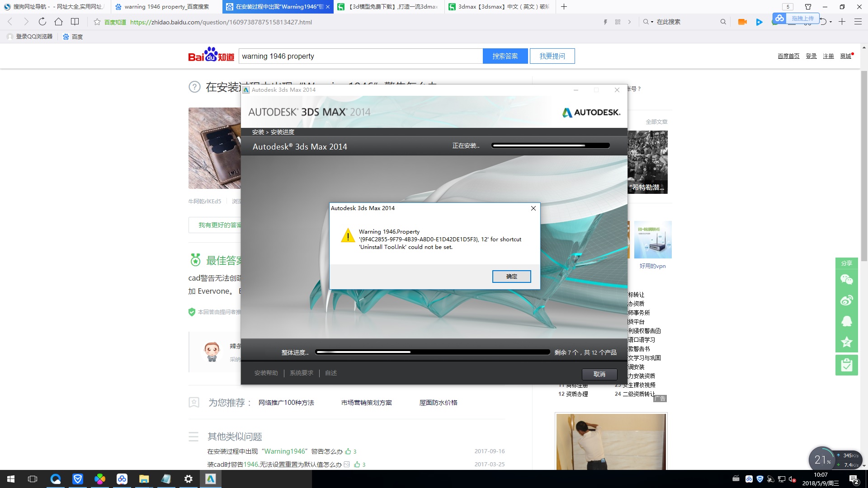Share via QQ bell icon in sidebar
This screenshot has width=868, height=488.
(x=846, y=321)
